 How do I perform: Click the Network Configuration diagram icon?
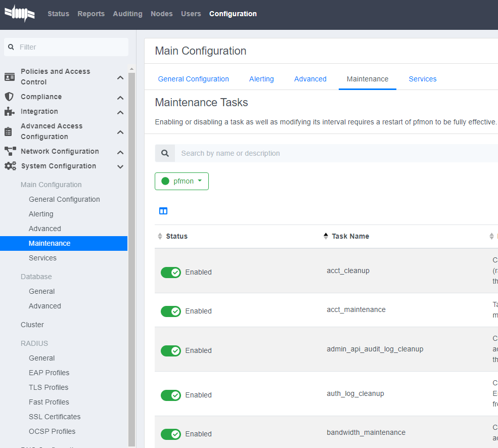[x=10, y=151]
